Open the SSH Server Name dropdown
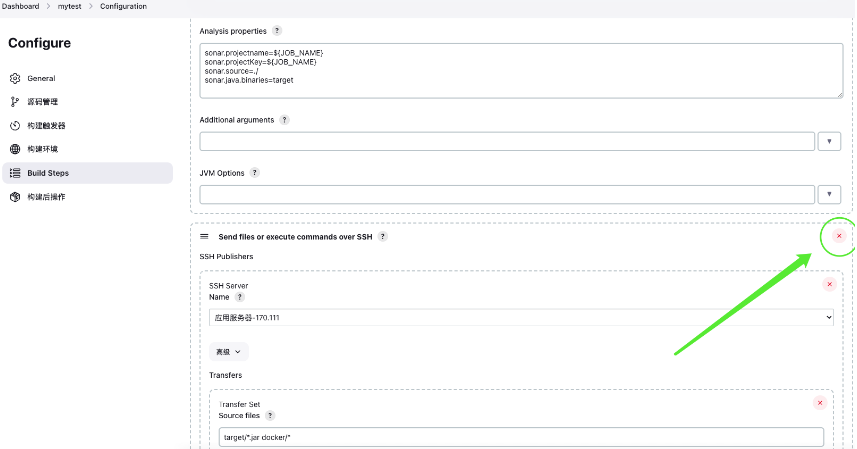Image resolution: width=857 pixels, height=449 pixels. [x=521, y=317]
